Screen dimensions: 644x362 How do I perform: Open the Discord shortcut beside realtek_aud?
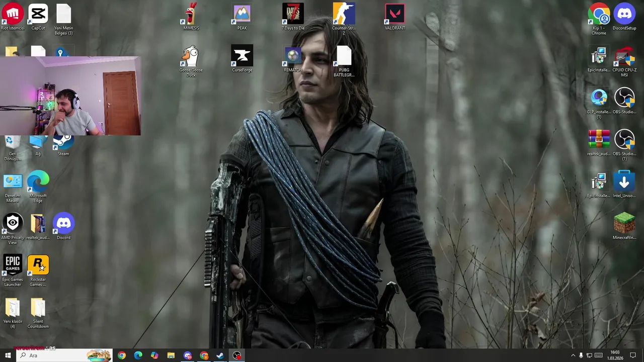pos(63,226)
